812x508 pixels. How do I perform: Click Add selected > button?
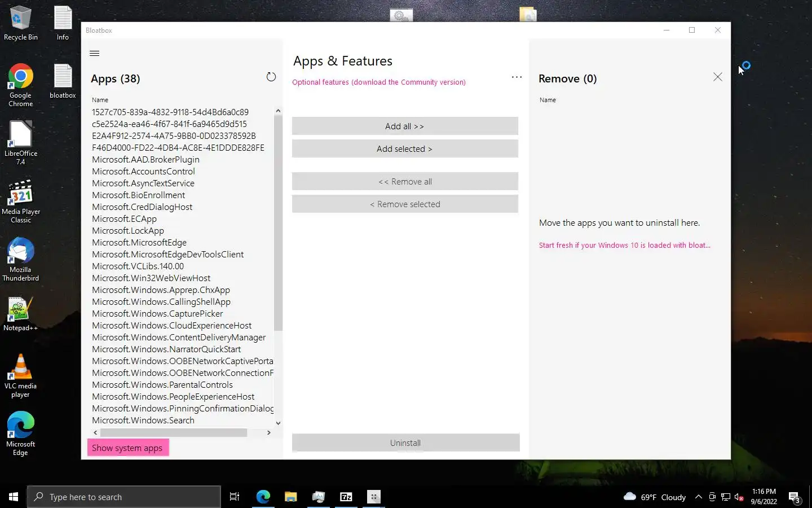click(405, 148)
